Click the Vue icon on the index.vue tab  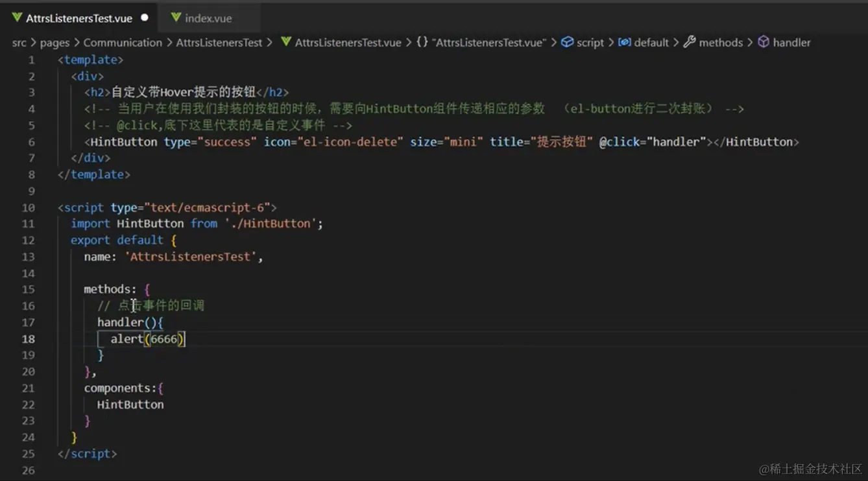[x=176, y=18]
